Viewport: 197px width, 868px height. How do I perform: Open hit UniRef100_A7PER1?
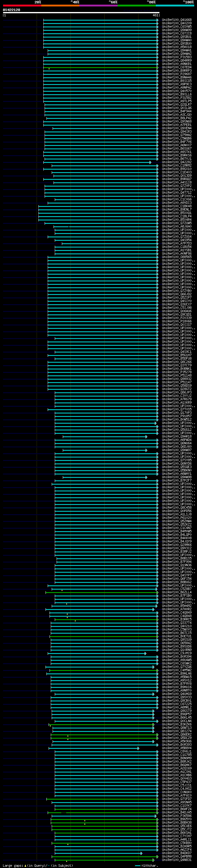177,125
